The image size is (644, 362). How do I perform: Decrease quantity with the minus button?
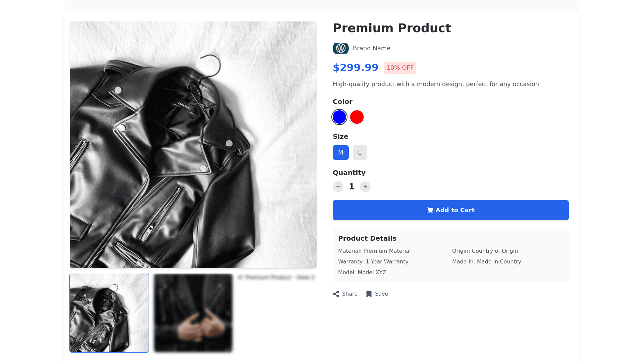point(338,187)
